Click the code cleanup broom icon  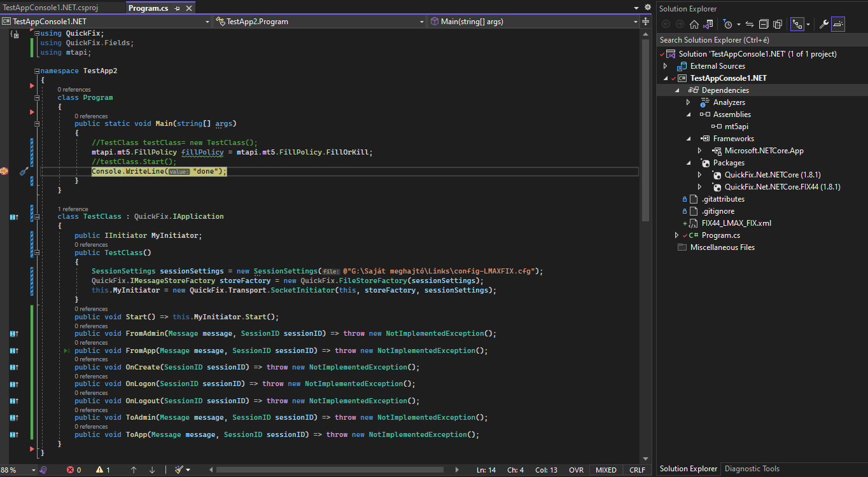(x=180, y=470)
